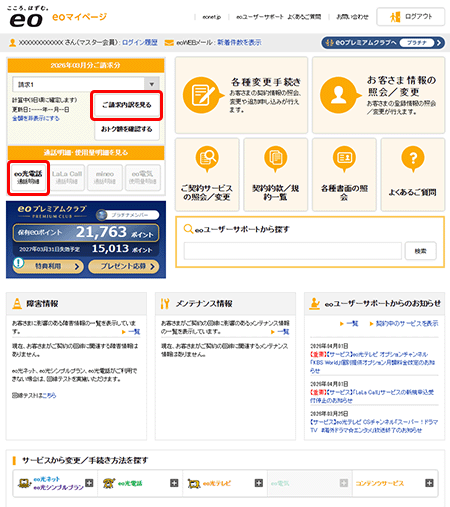Image resolution: width=450 pixels, height=507 pixels.
Task: Open the スーパー！ドラマTV notice link
Action: tap(374, 426)
